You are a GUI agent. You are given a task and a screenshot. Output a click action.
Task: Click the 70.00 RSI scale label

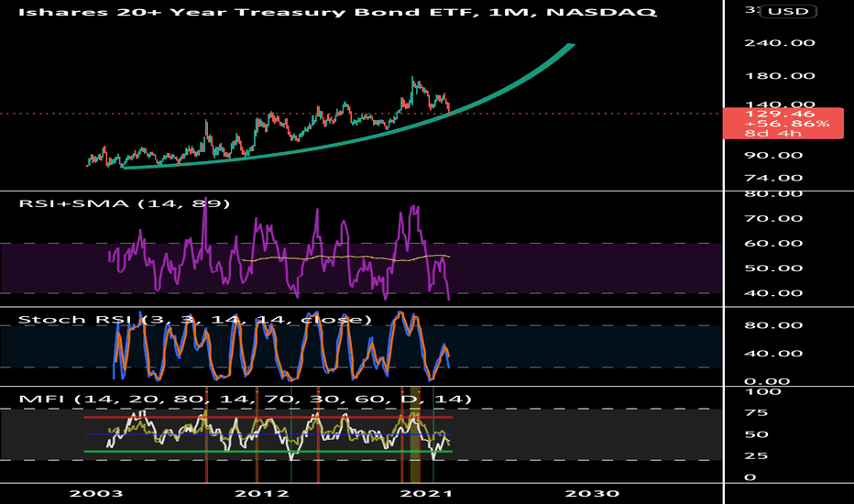tap(773, 218)
